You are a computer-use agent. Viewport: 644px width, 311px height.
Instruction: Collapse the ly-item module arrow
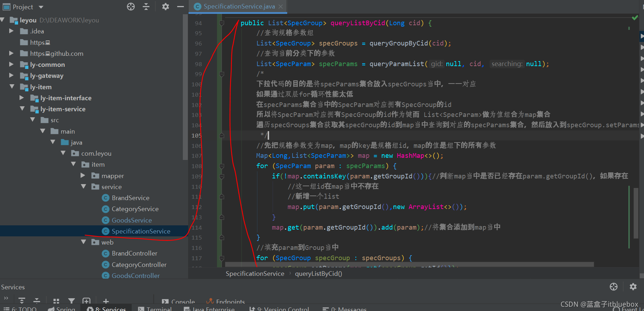pyautogui.click(x=12, y=86)
